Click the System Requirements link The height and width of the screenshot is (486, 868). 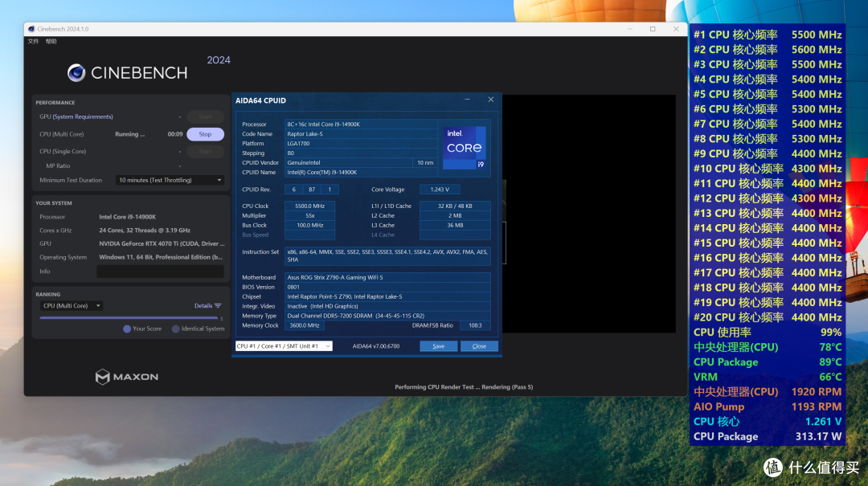tap(83, 116)
